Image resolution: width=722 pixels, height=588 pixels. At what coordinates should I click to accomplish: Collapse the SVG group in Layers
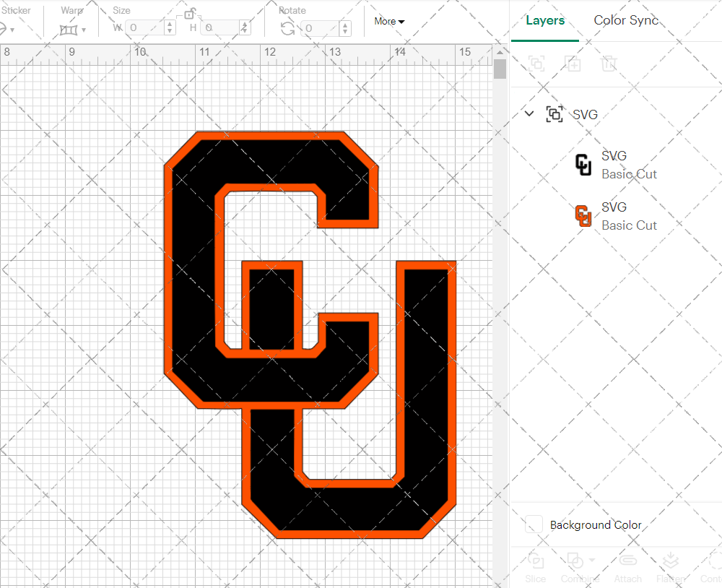[529, 113]
